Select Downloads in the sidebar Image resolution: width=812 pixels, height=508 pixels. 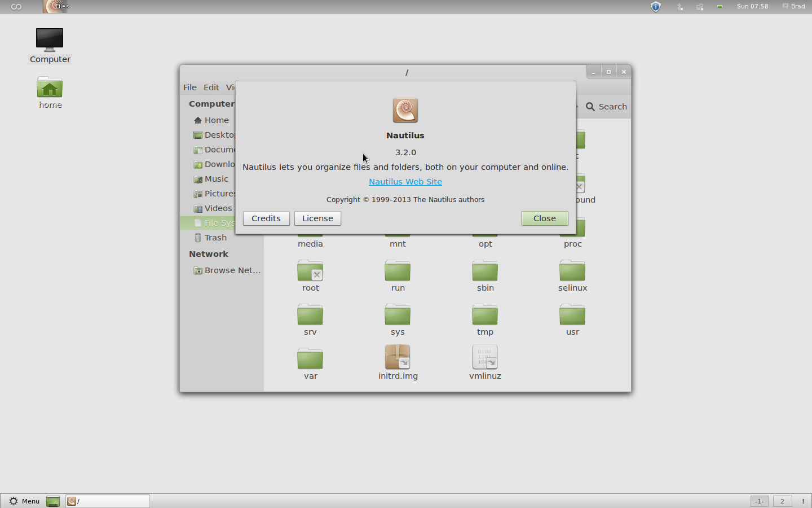pos(213,164)
